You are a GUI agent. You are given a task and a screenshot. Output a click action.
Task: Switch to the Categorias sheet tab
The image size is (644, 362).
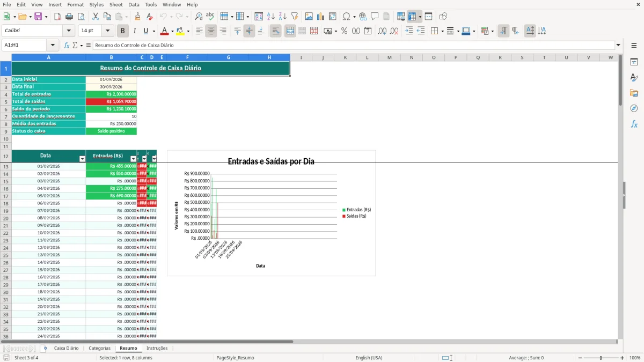tap(99, 348)
